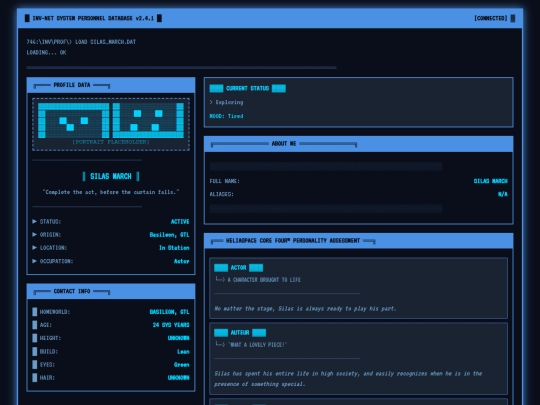
Task: Click the ALIASES value N/A
Action: click(502, 194)
